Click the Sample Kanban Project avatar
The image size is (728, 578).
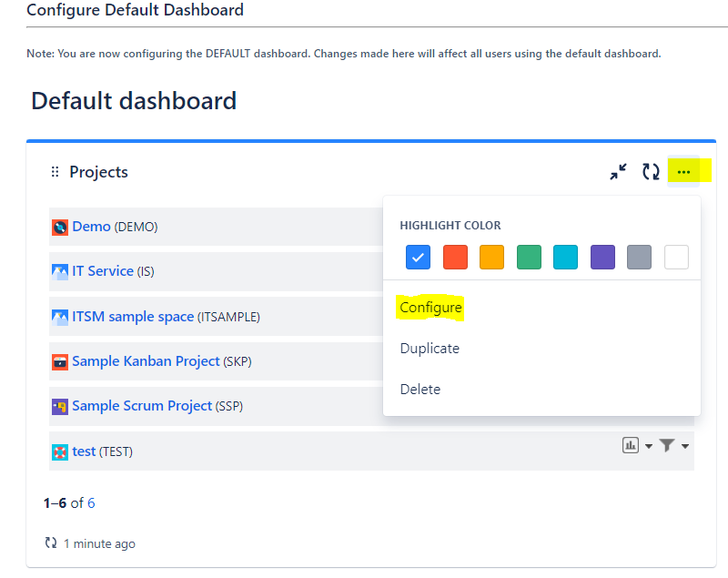tap(60, 361)
